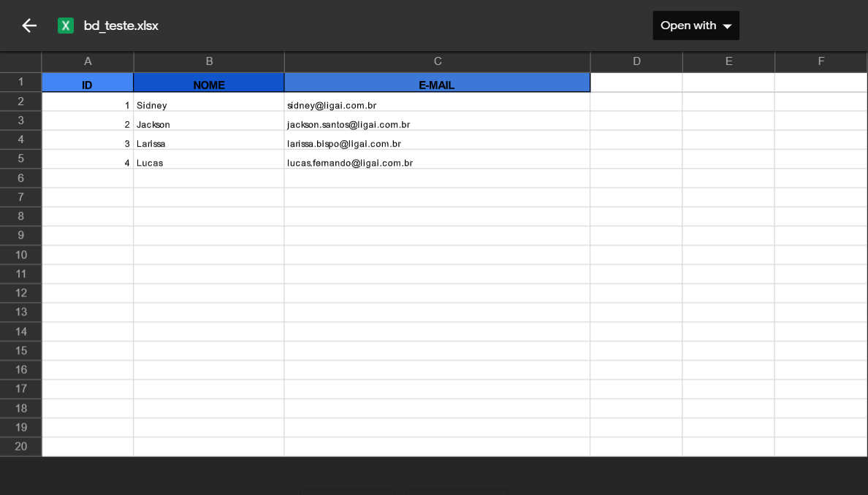The height and width of the screenshot is (495, 868).
Task: Open the 'Open with' dropdown
Action: [x=696, y=26]
